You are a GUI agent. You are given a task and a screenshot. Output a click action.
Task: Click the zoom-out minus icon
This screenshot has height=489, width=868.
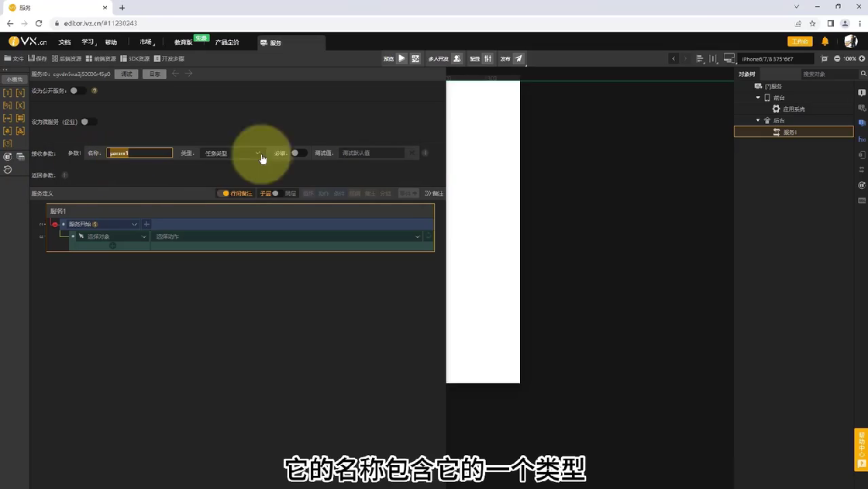(x=837, y=59)
